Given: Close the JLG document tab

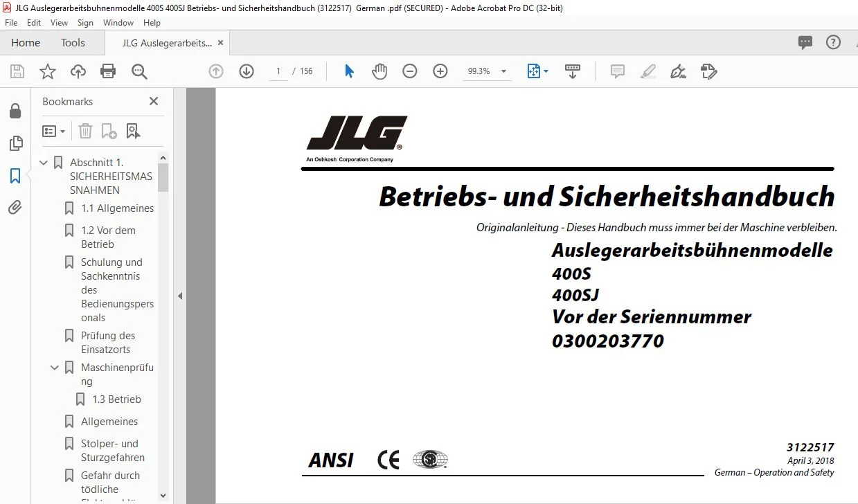Looking at the screenshot, I should [x=221, y=42].
